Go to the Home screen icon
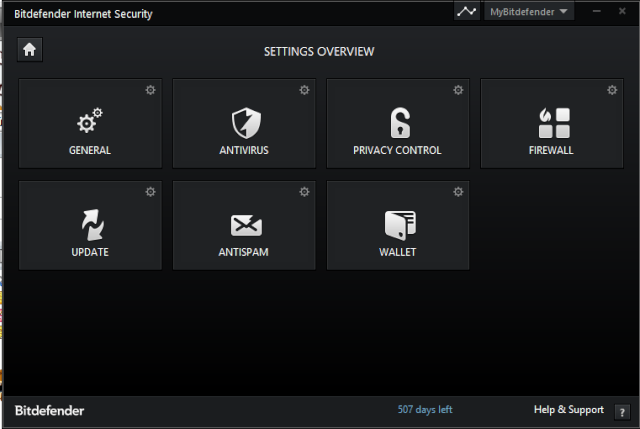The width and height of the screenshot is (640, 429). point(29,50)
